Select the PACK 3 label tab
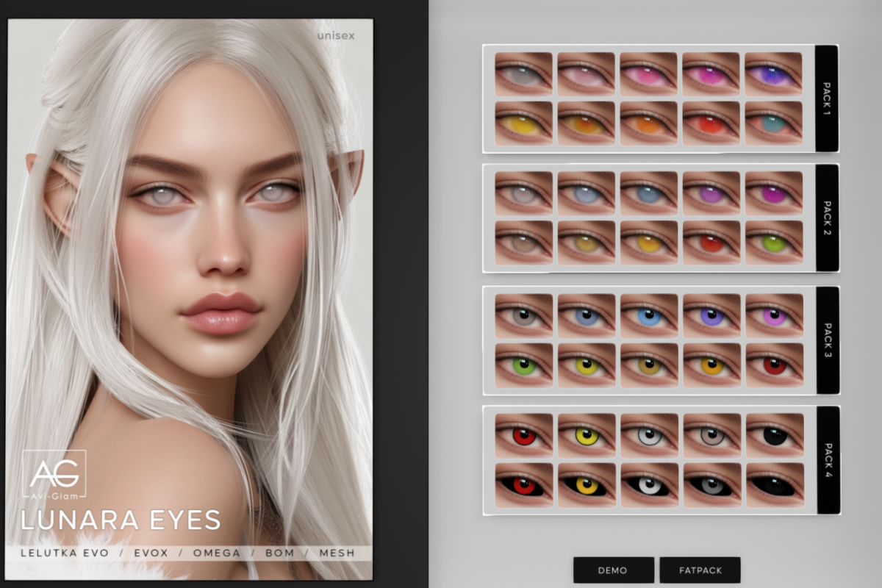 point(827,340)
